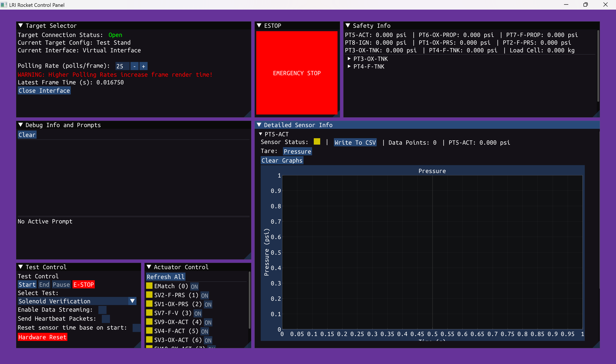Image resolution: width=616 pixels, height=364 pixels.
Task: Click the Polling Rate input field
Action: click(x=122, y=66)
